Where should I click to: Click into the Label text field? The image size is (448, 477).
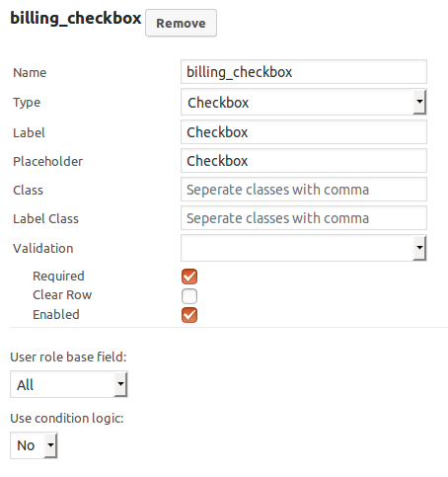coord(304,132)
